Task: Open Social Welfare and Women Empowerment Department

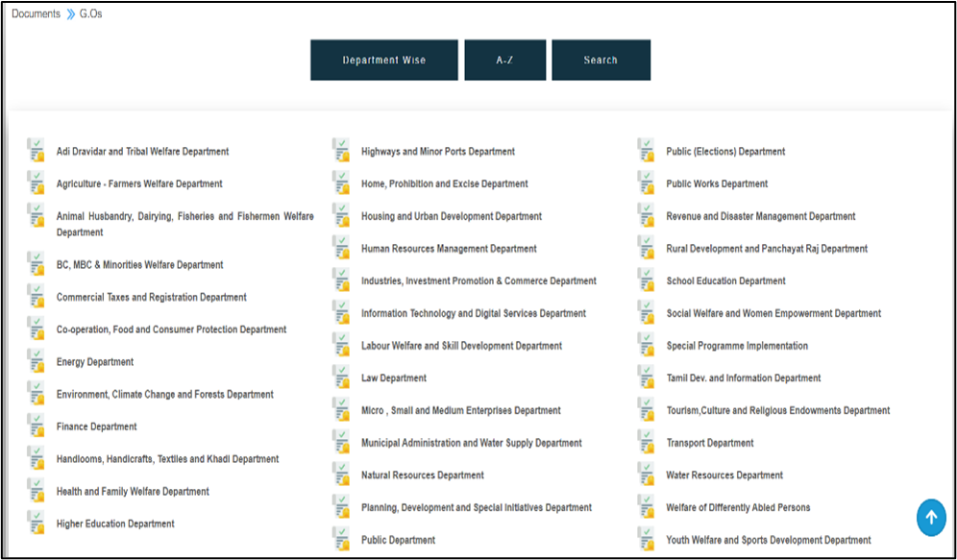Action: pos(773,313)
